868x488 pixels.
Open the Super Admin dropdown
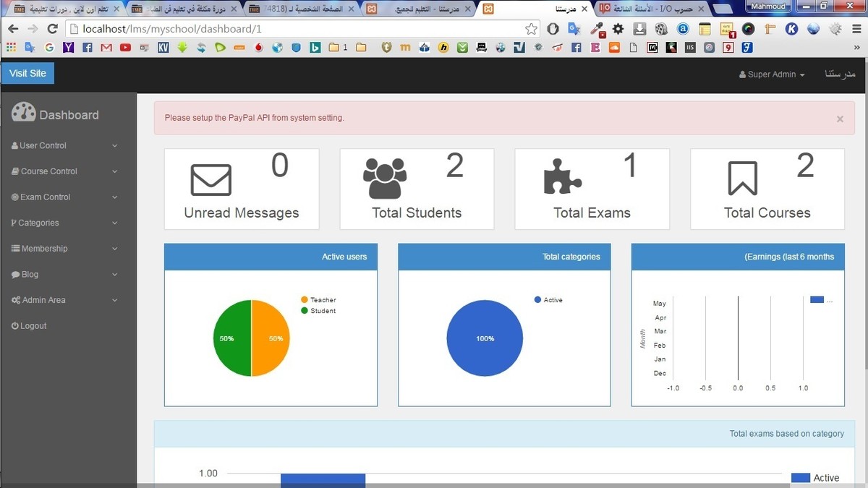click(772, 74)
